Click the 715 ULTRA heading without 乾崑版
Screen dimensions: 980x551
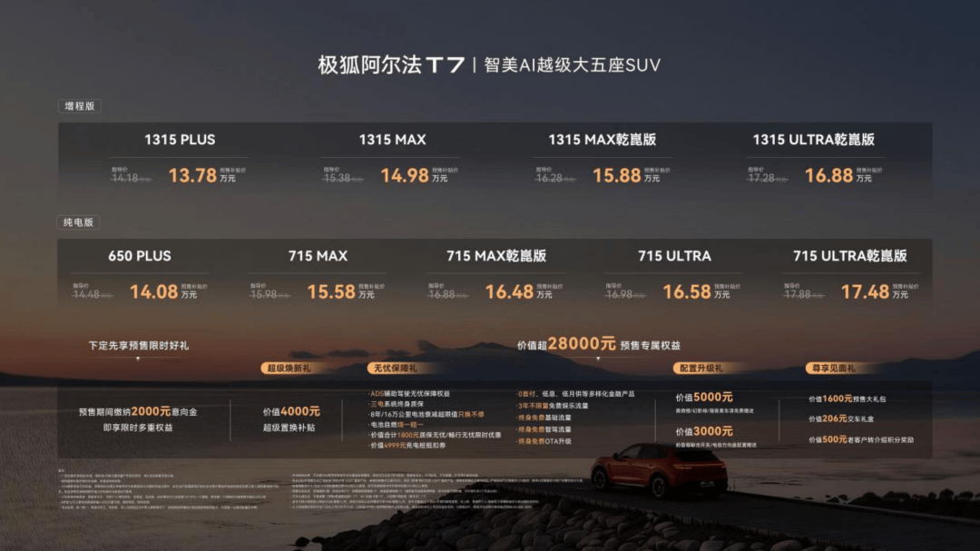pyautogui.click(x=674, y=256)
